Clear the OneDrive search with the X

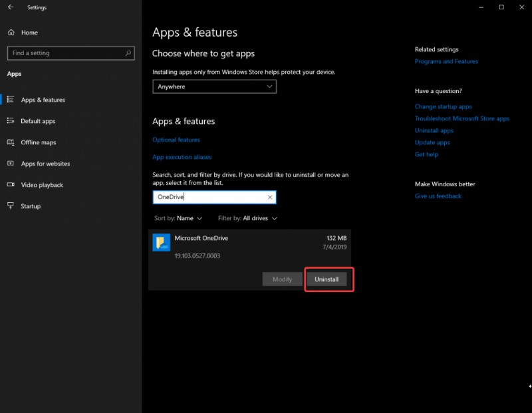pos(270,197)
